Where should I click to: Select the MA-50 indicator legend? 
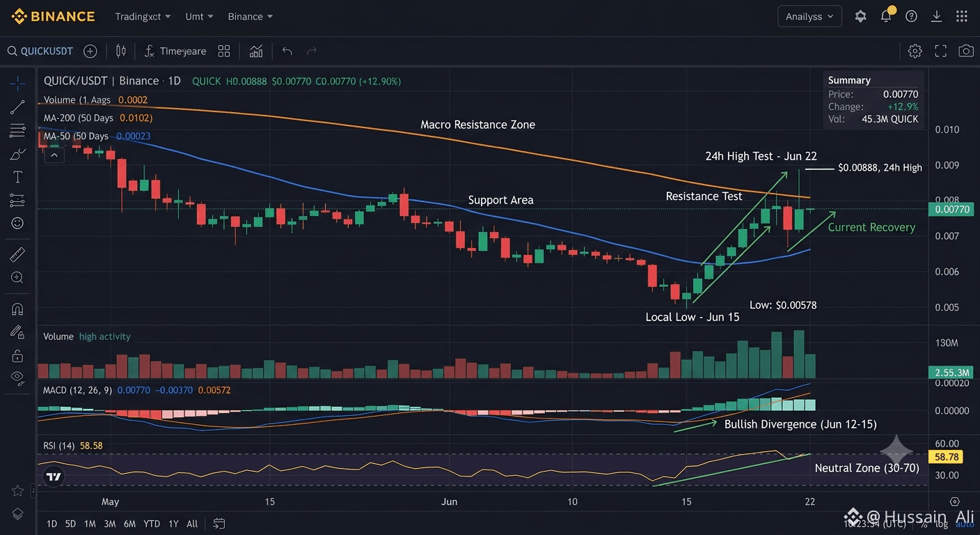pyautogui.click(x=97, y=136)
